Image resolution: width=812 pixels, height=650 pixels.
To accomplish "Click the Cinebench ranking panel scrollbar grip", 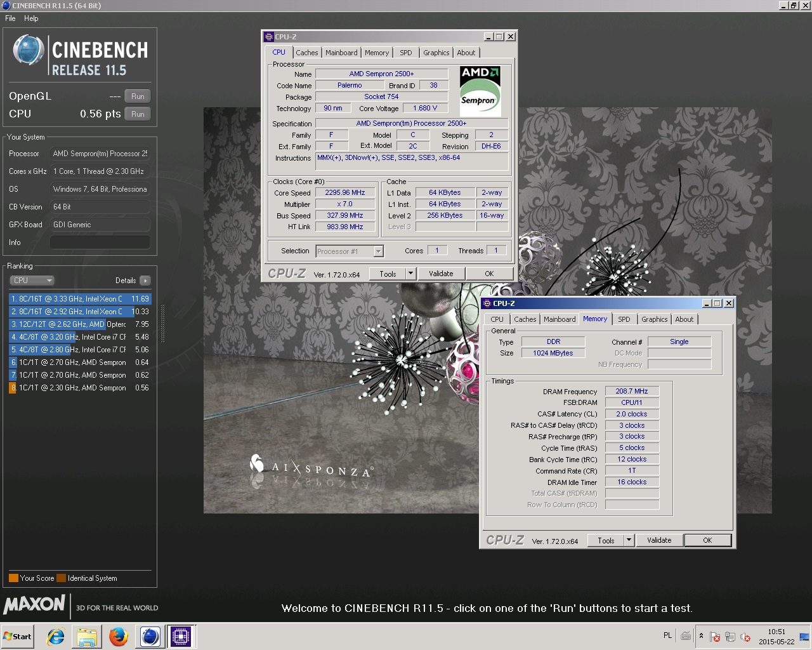I will click(x=163, y=323).
